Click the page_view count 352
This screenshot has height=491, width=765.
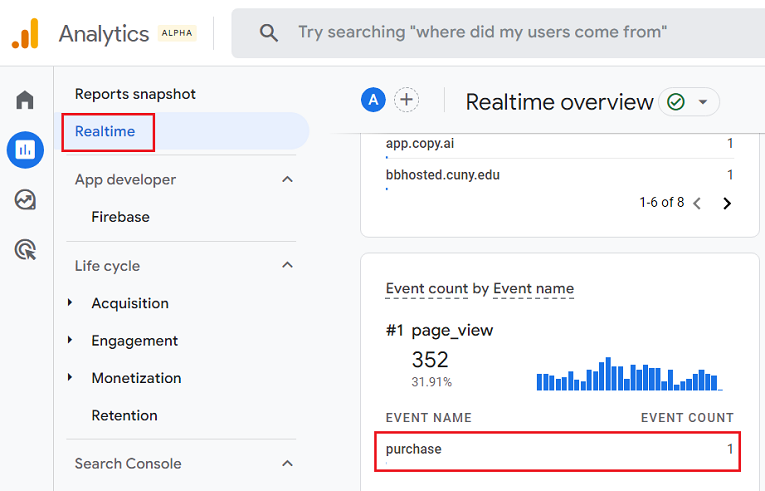430,360
